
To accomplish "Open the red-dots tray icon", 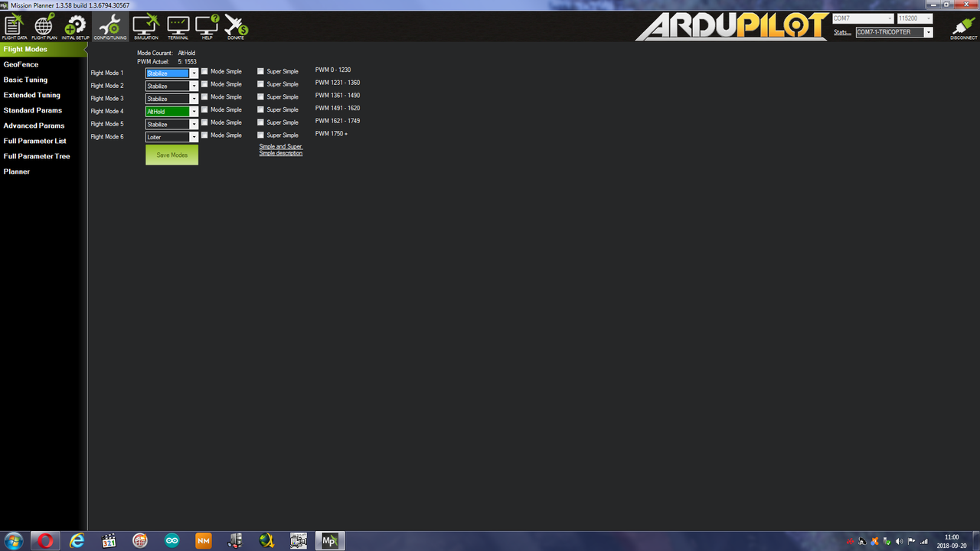I will click(850, 541).
